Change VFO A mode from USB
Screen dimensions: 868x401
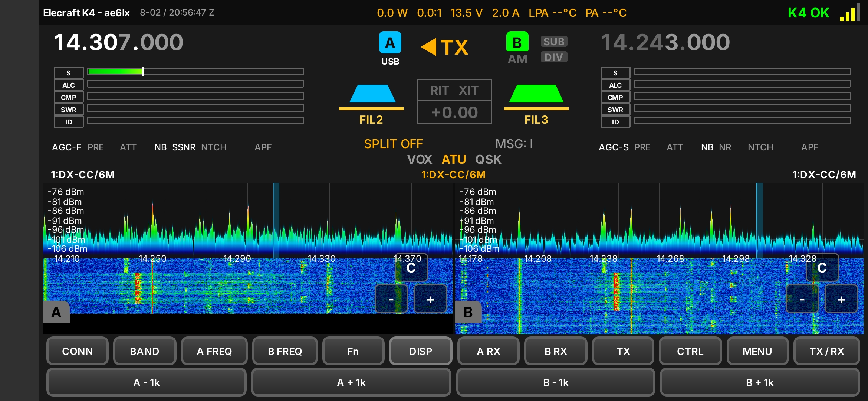pos(390,61)
